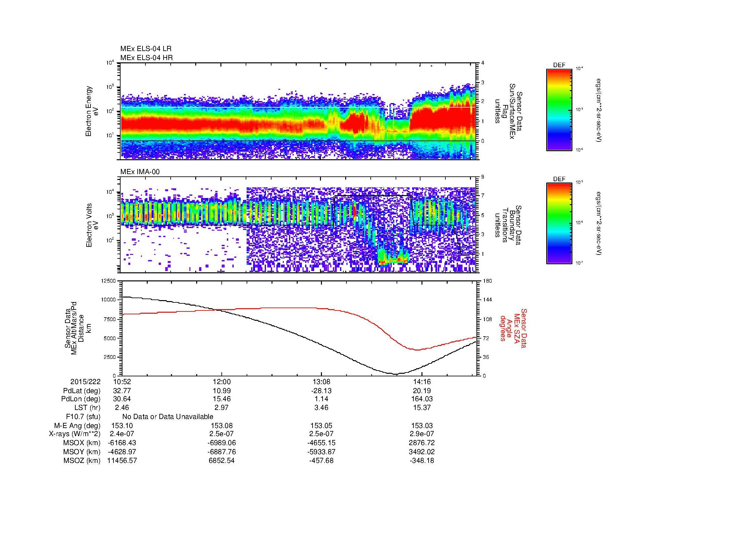The width and height of the screenshot is (756, 534).
Task: Click MSOY value '-6887.76'
Action: pyautogui.click(x=222, y=452)
